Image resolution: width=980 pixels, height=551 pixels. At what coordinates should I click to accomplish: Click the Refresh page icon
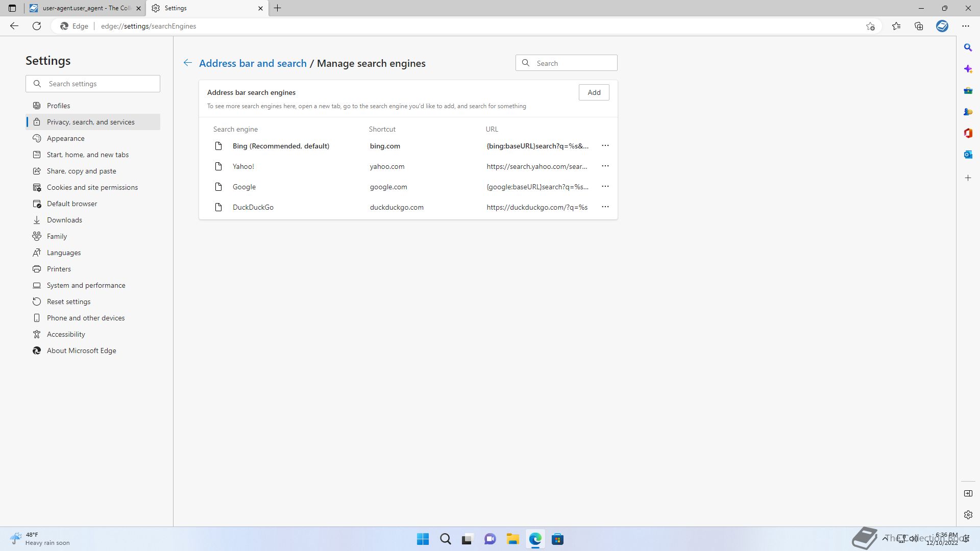[x=37, y=26]
